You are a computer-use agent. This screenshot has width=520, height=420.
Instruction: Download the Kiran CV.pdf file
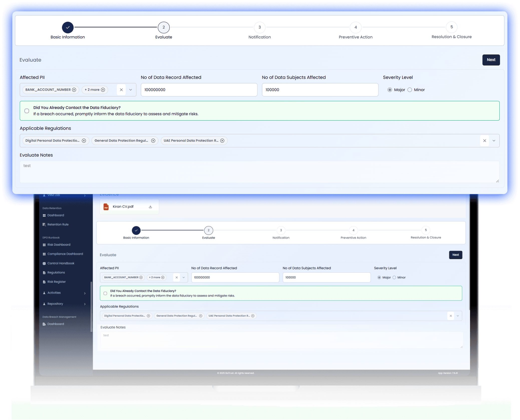150,207
